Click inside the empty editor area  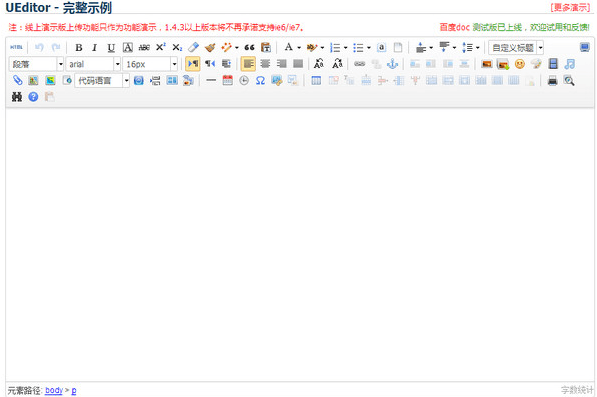300,244
